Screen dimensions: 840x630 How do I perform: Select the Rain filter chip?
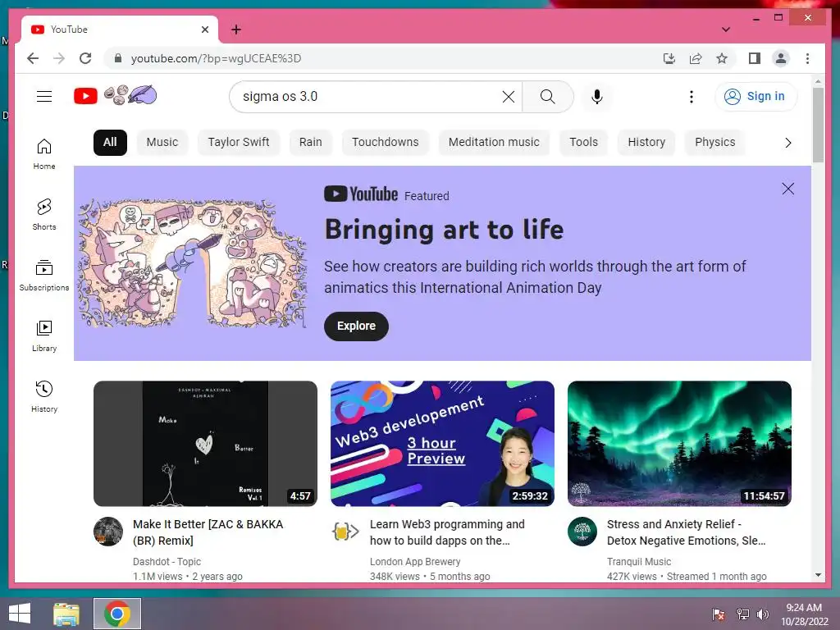tap(310, 143)
